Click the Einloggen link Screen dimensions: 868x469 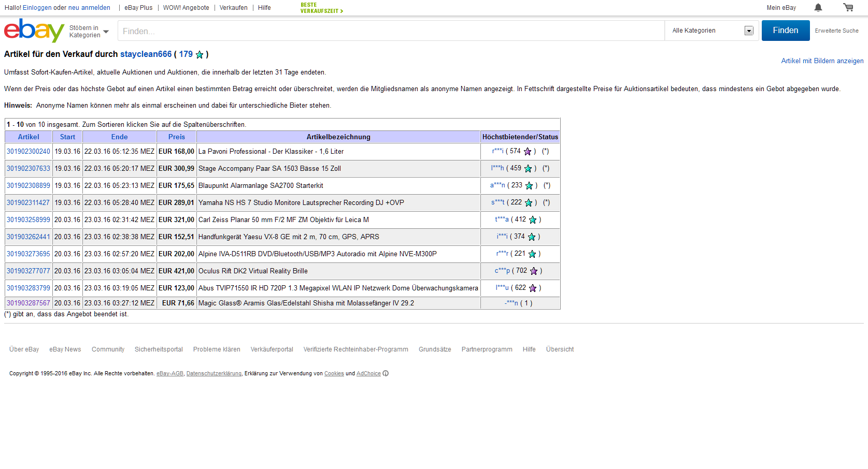(37, 8)
